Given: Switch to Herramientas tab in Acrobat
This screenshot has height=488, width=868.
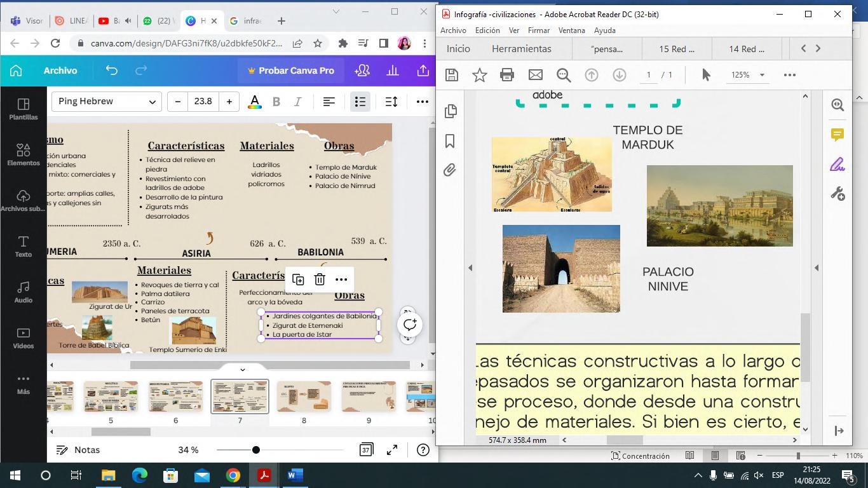Looking at the screenshot, I should pos(521,49).
